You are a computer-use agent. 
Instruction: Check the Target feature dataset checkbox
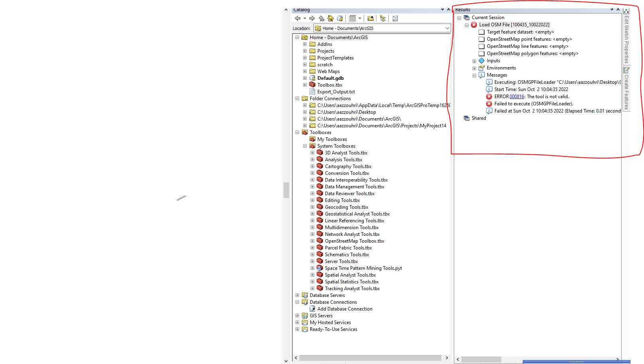481,32
